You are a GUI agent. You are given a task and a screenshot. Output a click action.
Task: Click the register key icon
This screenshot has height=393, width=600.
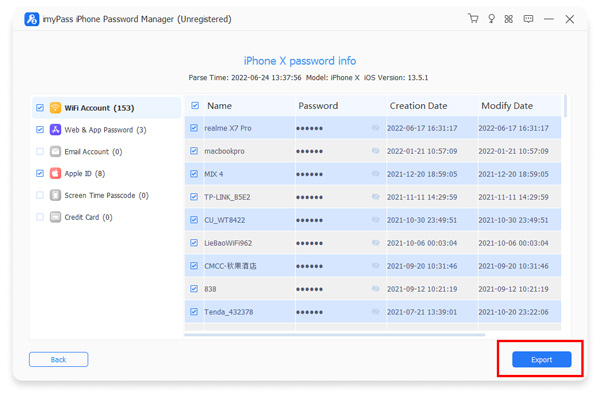491,19
